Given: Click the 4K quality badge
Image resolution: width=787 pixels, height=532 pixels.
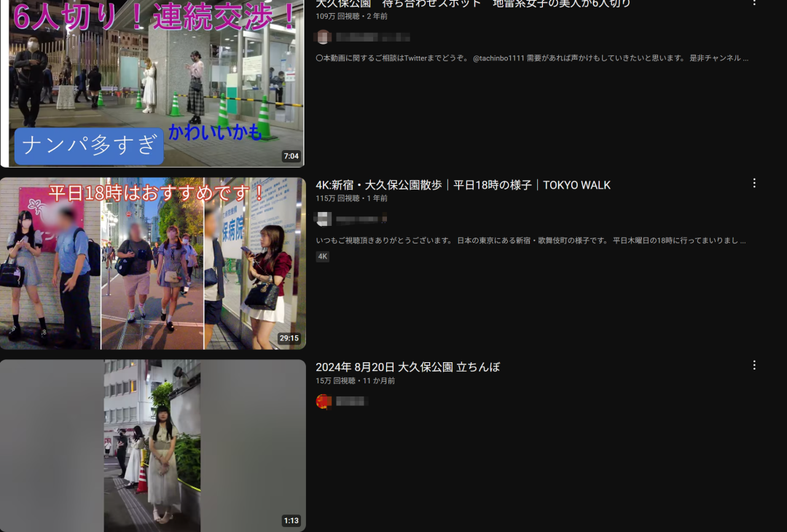Looking at the screenshot, I should [322, 257].
